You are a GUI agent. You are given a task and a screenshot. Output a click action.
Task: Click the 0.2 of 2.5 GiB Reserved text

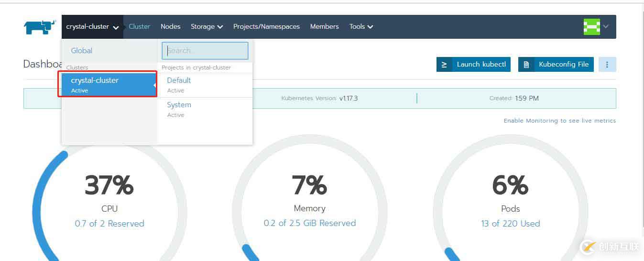coord(310,223)
